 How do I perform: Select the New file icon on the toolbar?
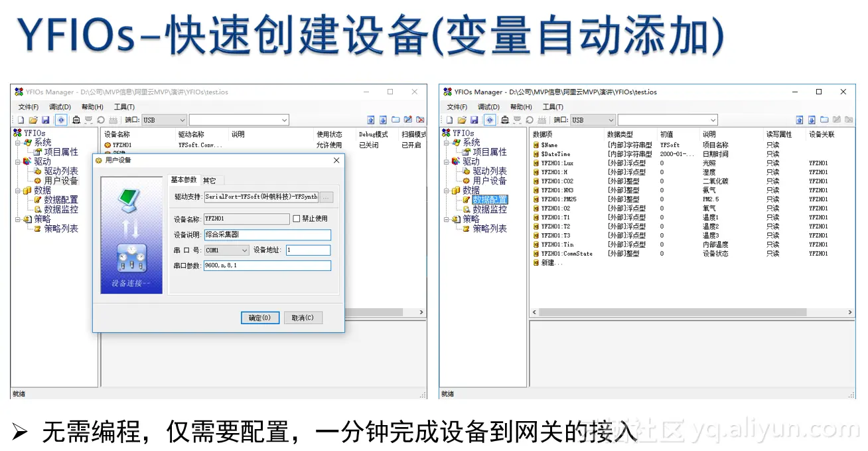[21, 120]
